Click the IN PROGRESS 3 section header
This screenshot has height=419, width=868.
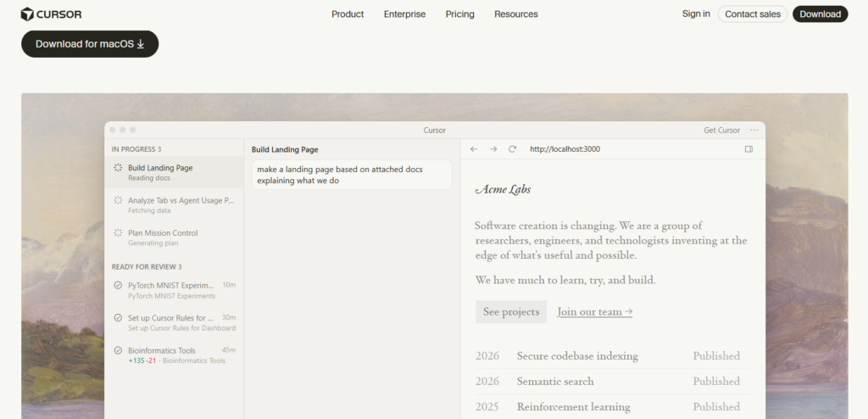click(136, 149)
